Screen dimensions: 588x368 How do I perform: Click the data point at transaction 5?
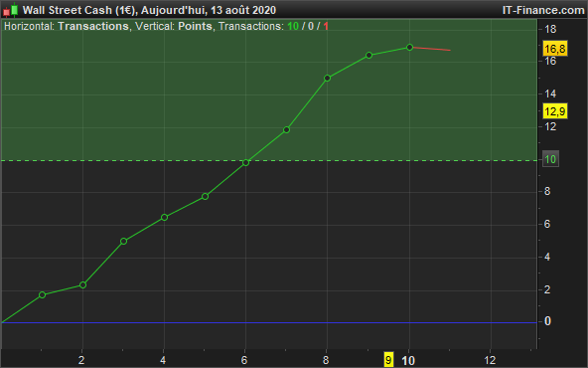pos(206,196)
